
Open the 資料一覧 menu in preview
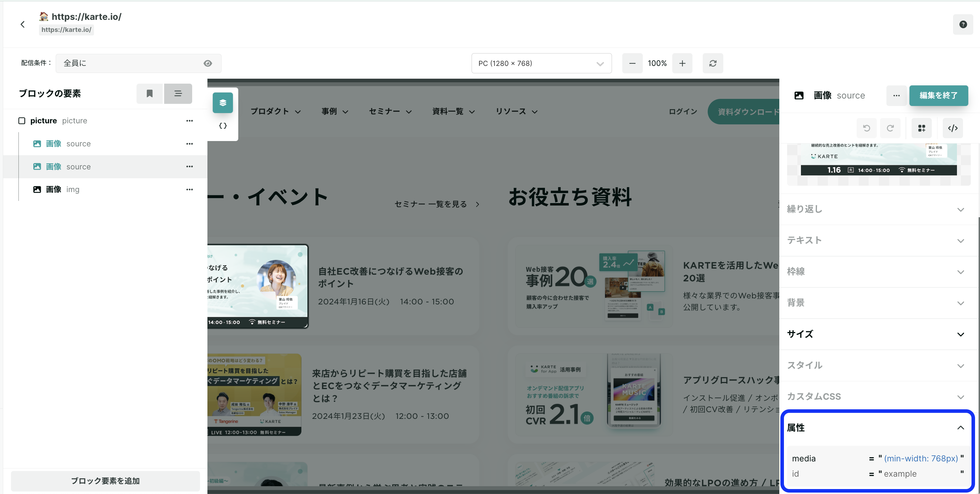click(x=453, y=111)
